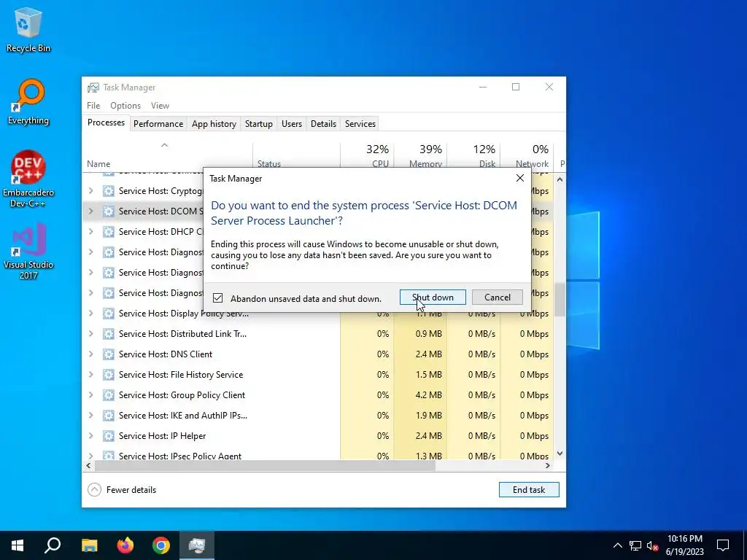Image resolution: width=747 pixels, height=560 pixels.
Task: Select Service Host: IPsec Policy Agent row
Action: [318, 455]
